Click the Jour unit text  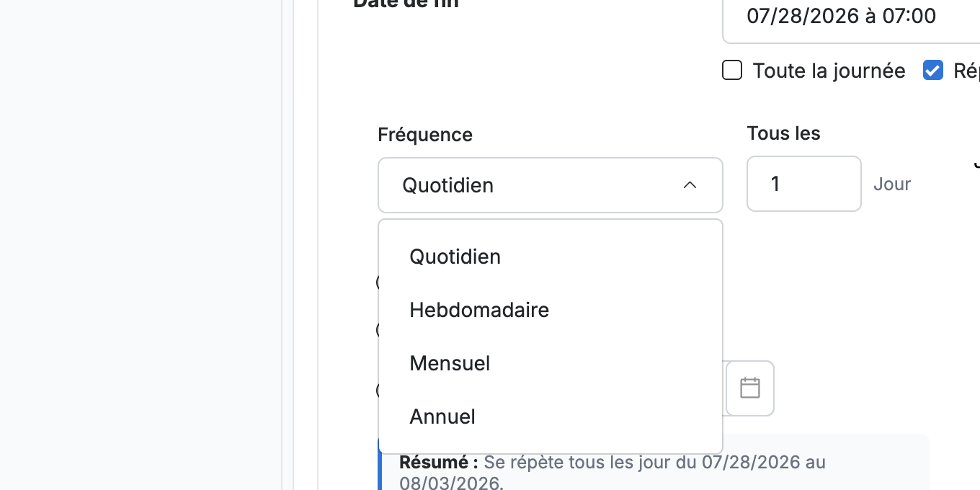click(892, 184)
